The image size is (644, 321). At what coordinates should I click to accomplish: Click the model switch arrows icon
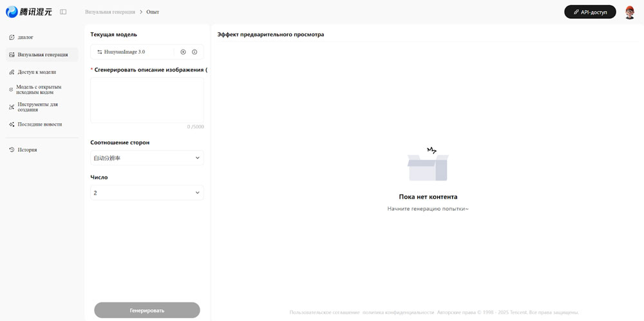click(99, 52)
